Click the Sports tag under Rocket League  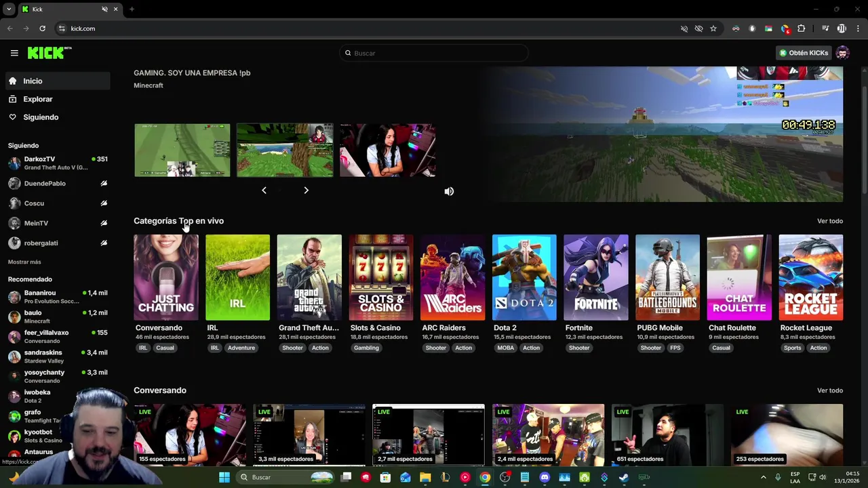tap(792, 348)
